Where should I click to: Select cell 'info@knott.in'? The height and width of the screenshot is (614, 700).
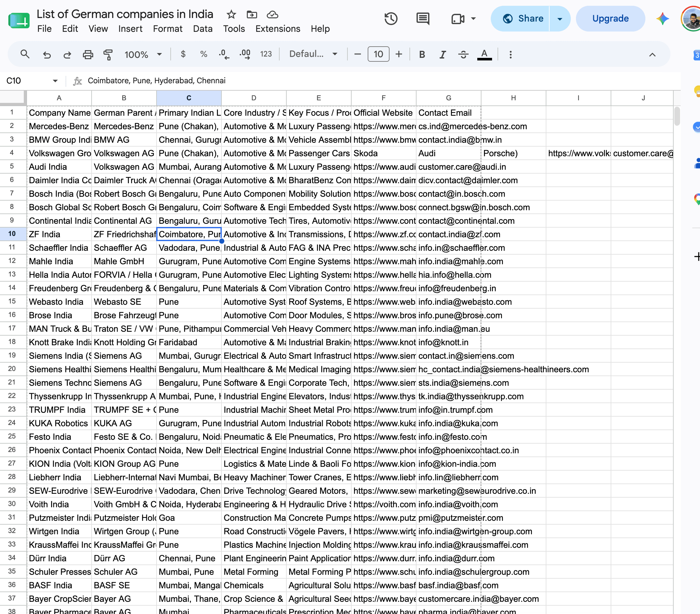[449, 342]
